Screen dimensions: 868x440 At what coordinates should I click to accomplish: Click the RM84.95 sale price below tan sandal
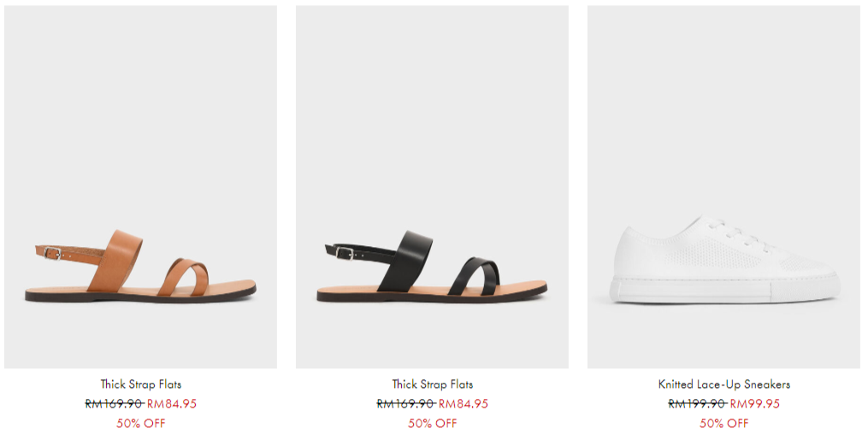coord(172,403)
